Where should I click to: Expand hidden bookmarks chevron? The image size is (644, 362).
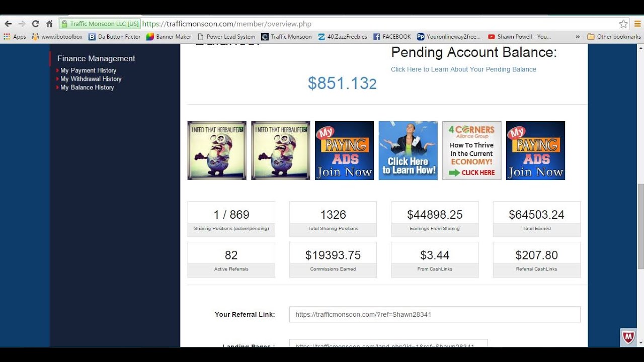[x=578, y=37]
